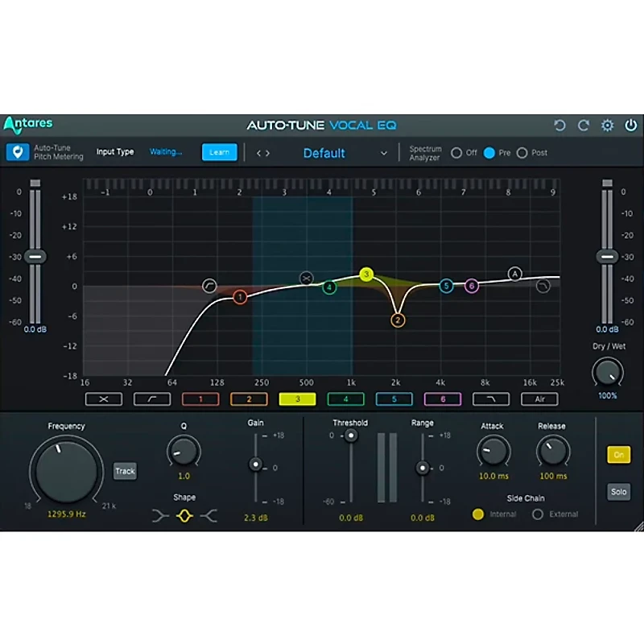
Task: Select the high-pass filter icon below the graph
Action: click(x=151, y=398)
